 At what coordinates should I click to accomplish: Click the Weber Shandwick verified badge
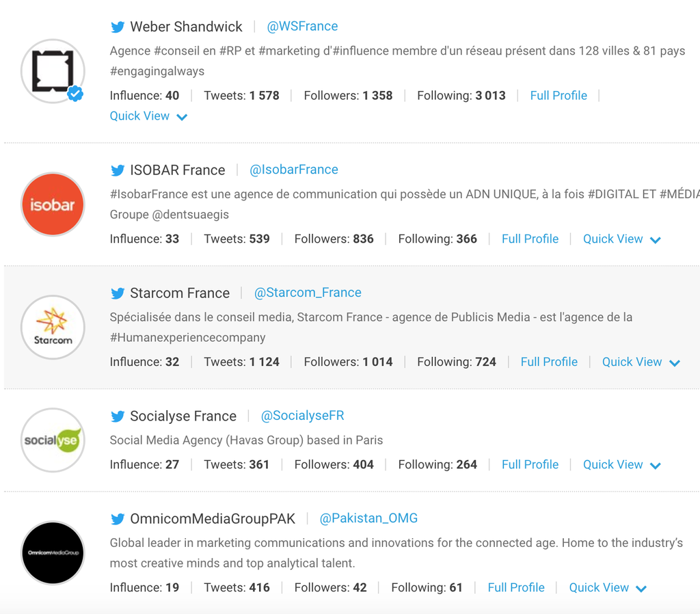point(75,94)
